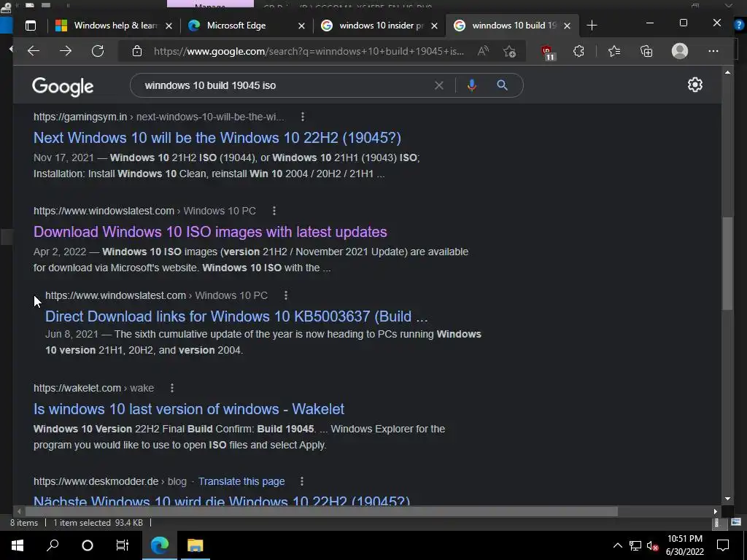The height and width of the screenshot is (560, 747).
Task: Open Nächste Windows 10 wird die result
Action: 222,500
